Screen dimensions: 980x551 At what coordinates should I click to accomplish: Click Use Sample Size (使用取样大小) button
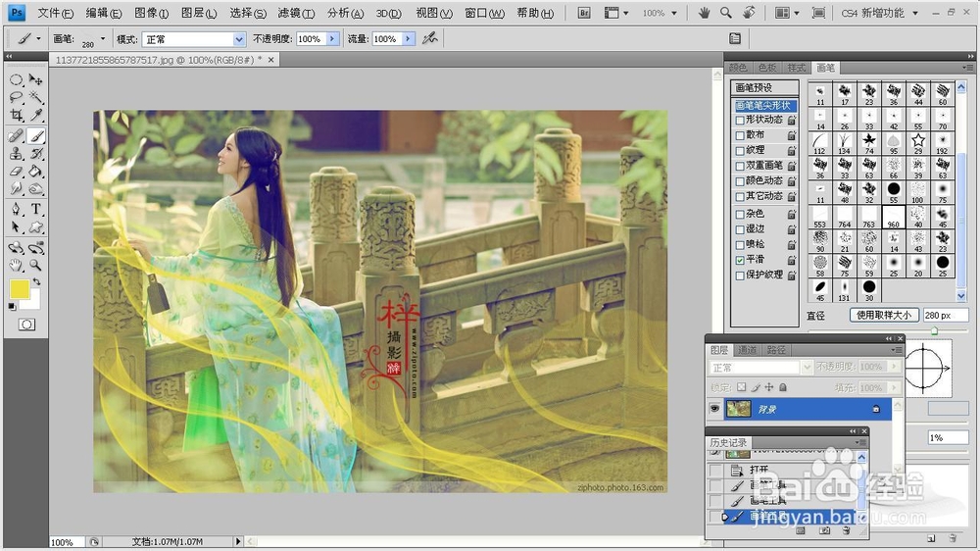click(884, 316)
